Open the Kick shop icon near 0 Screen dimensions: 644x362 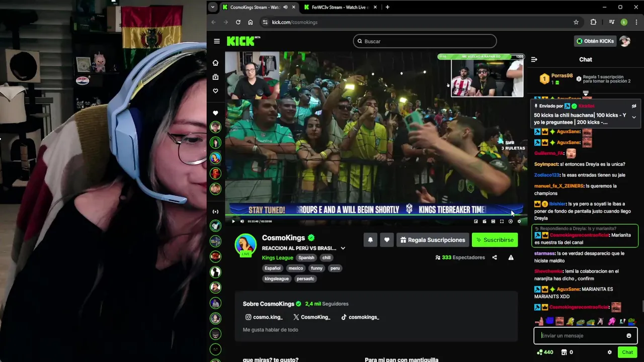pos(564,352)
